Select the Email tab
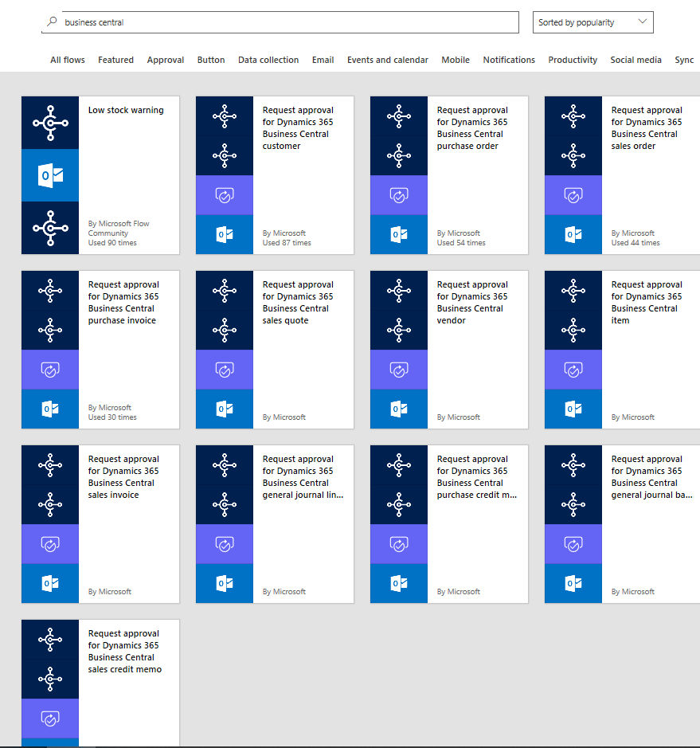Screen dimensions: 700x748 (323, 60)
